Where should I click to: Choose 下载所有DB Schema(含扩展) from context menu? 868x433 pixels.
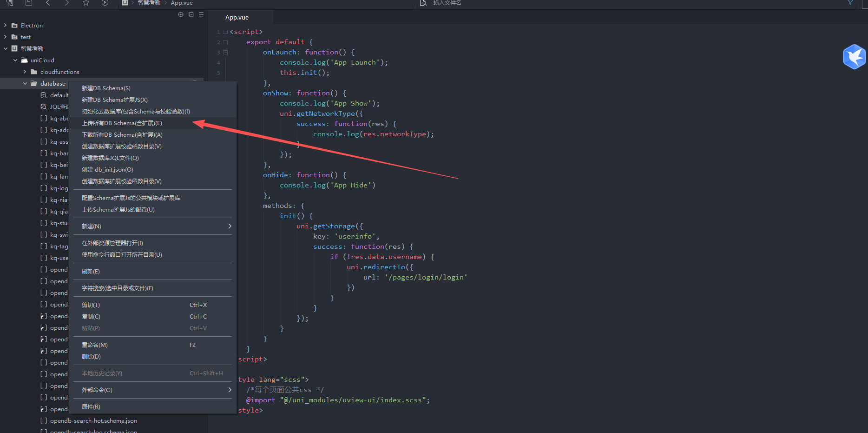[x=122, y=135]
